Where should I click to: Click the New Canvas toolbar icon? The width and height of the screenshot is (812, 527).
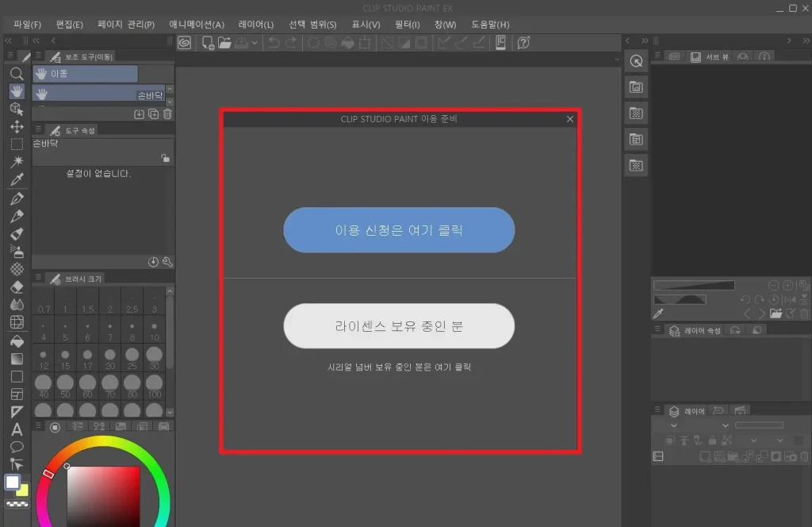[x=209, y=43]
